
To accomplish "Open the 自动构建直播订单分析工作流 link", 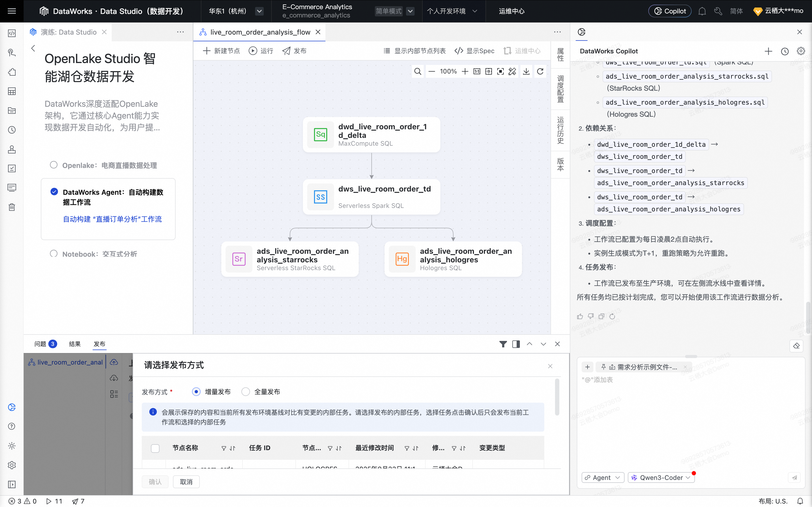I will 113,219.
